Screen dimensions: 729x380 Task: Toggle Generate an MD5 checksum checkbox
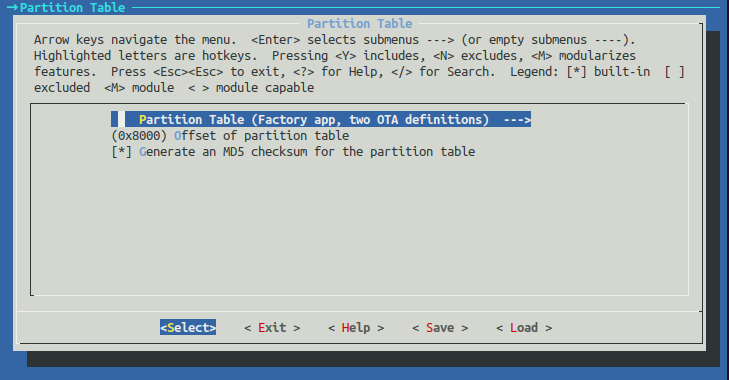(x=121, y=152)
